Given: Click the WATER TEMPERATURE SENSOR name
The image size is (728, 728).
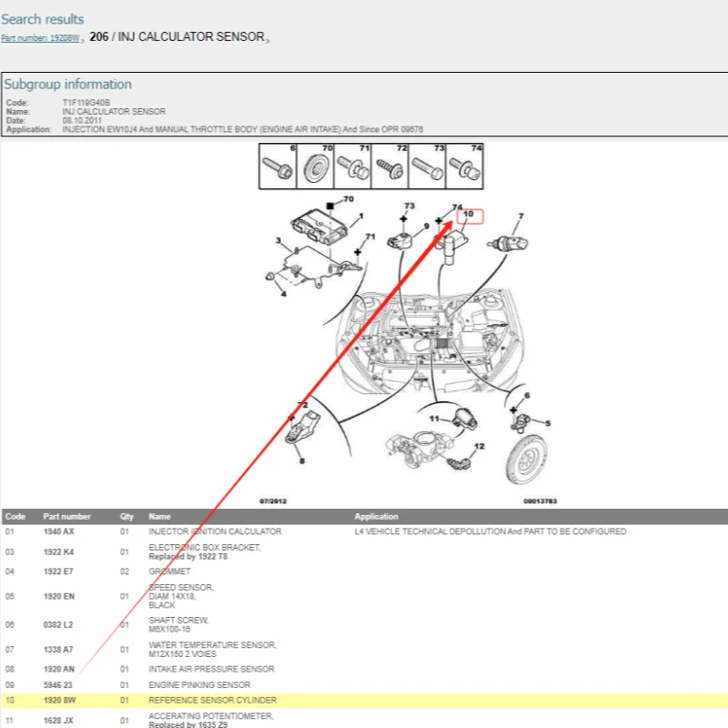Looking at the screenshot, I should coord(212,645).
